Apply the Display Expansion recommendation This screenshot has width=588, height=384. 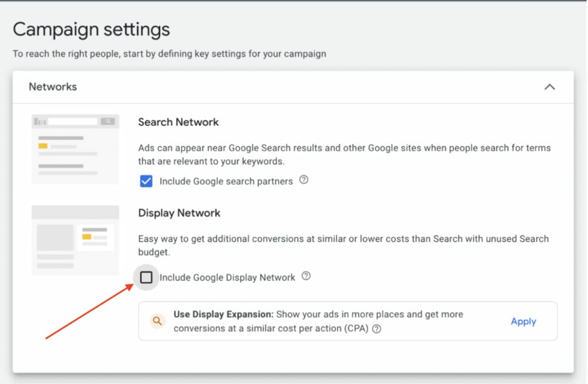pyautogui.click(x=523, y=321)
